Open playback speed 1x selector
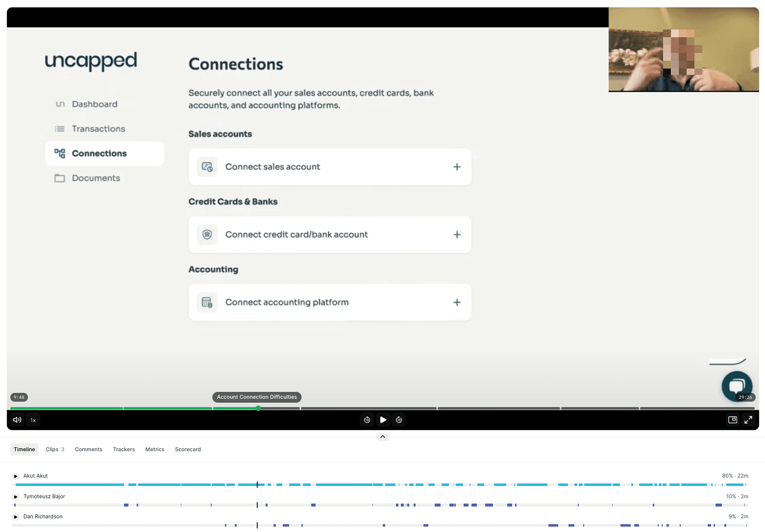Screen dimensions: 765x532 pyautogui.click(x=33, y=420)
